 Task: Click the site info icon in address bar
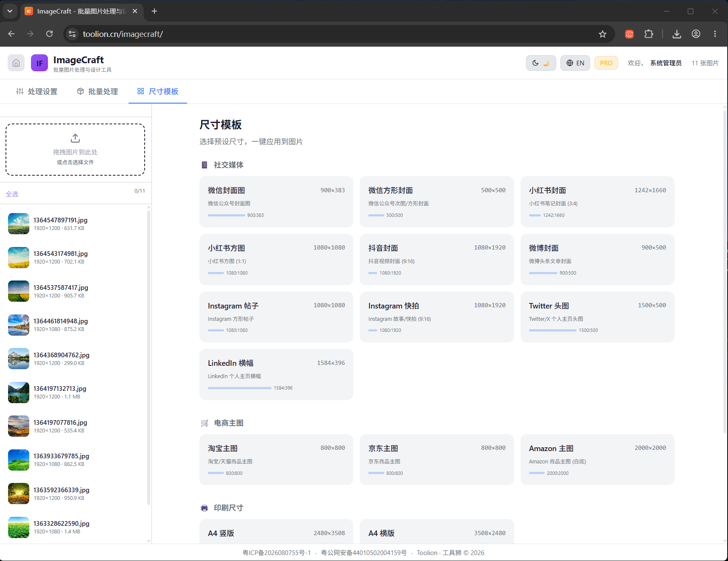(x=72, y=34)
